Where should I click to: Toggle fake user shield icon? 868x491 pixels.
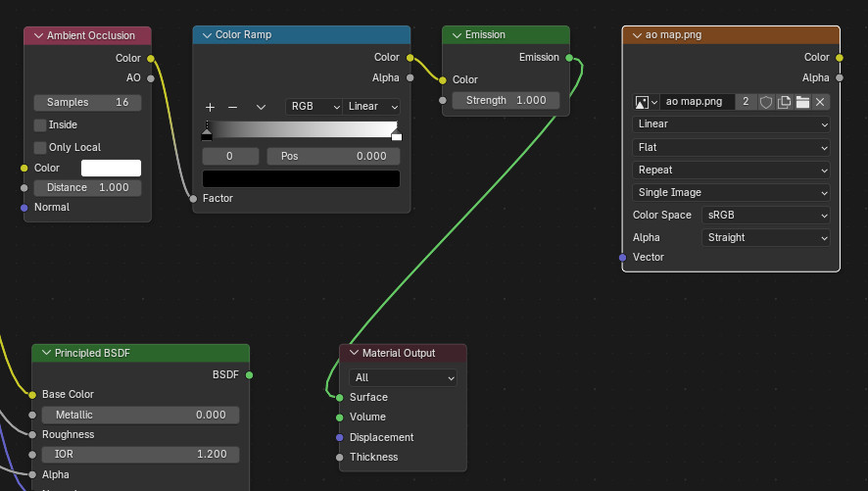765,102
